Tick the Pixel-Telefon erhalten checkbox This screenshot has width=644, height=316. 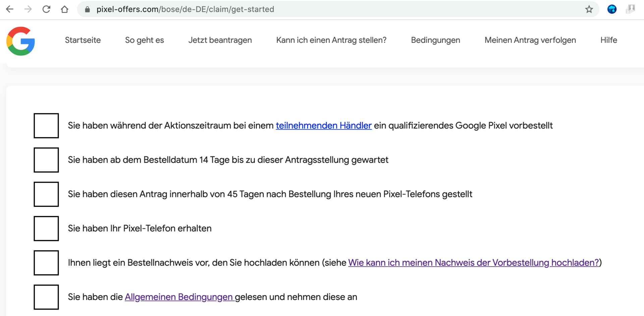46,229
